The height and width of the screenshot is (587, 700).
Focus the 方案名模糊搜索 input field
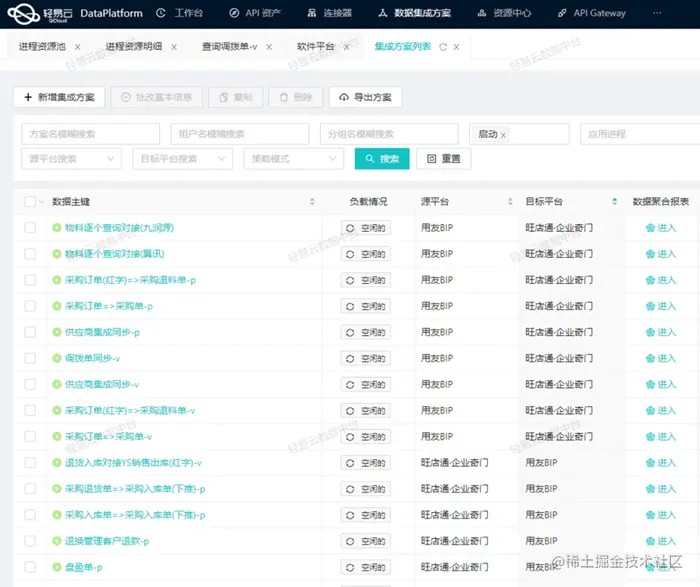(x=91, y=134)
